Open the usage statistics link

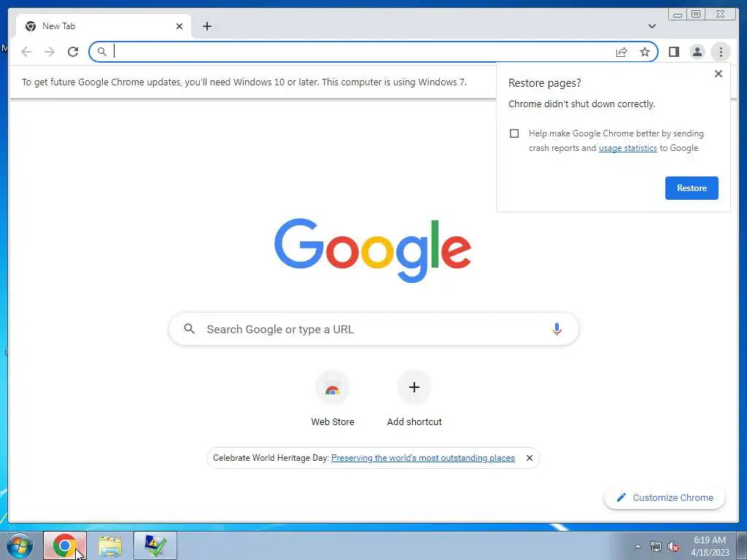pos(627,148)
